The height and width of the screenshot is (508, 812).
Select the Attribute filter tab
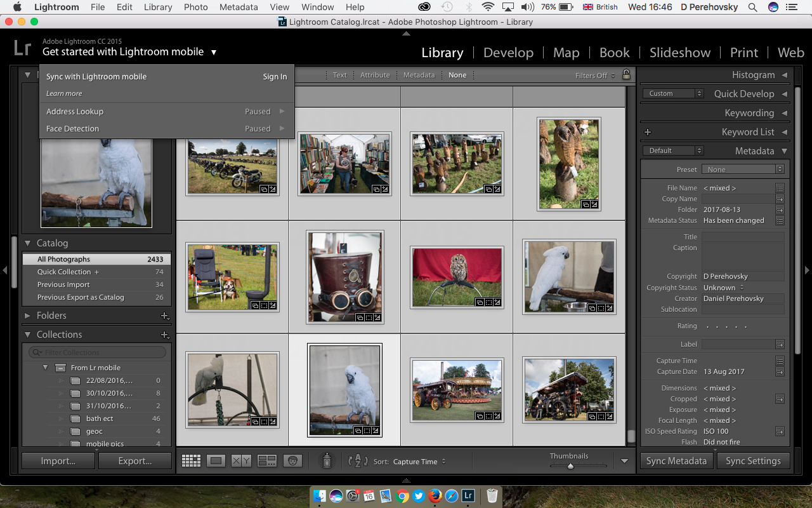(x=375, y=75)
